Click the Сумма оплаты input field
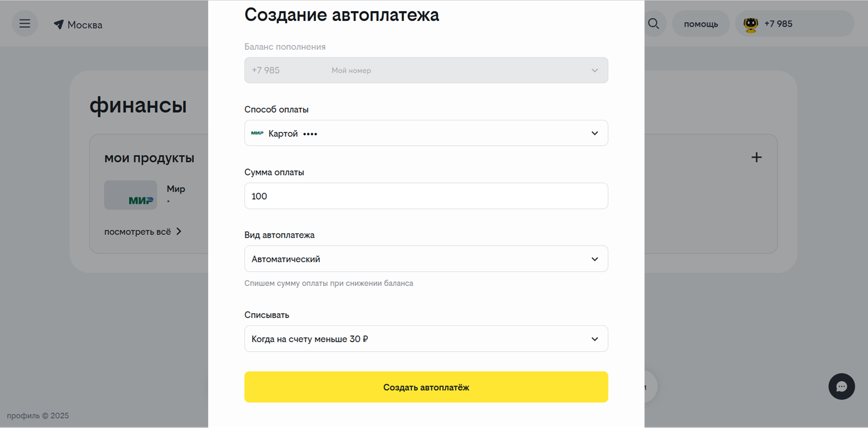Image resolution: width=868 pixels, height=429 pixels. point(426,196)
